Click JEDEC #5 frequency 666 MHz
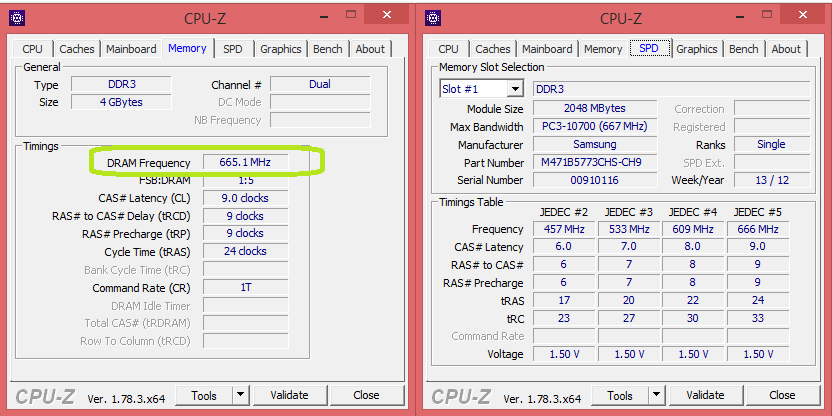 [x=758, y=229]
